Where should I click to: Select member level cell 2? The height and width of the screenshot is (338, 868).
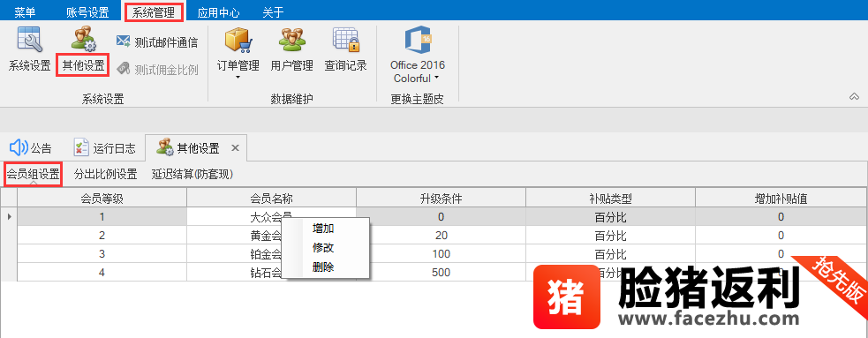tap(102, 235)
